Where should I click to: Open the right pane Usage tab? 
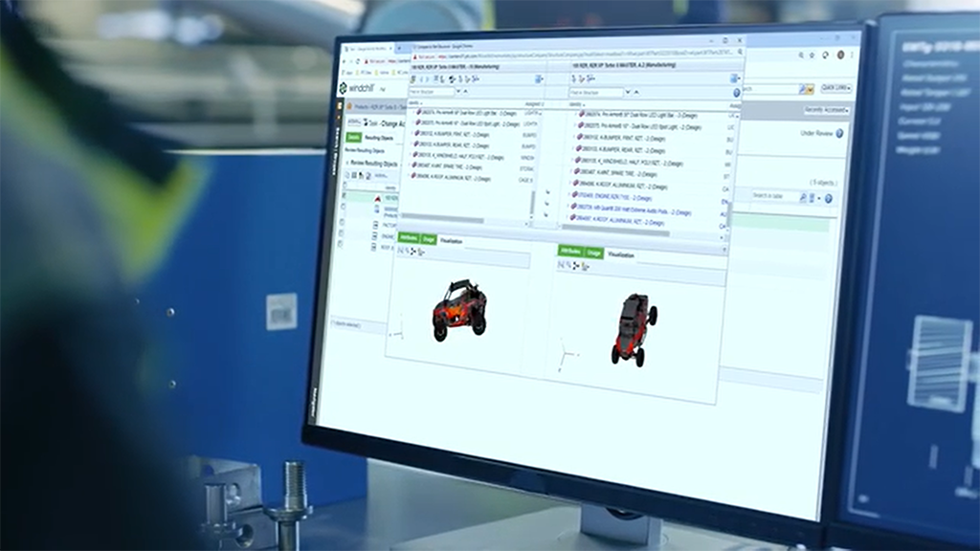pyautogui.click(x=593, y=253)
